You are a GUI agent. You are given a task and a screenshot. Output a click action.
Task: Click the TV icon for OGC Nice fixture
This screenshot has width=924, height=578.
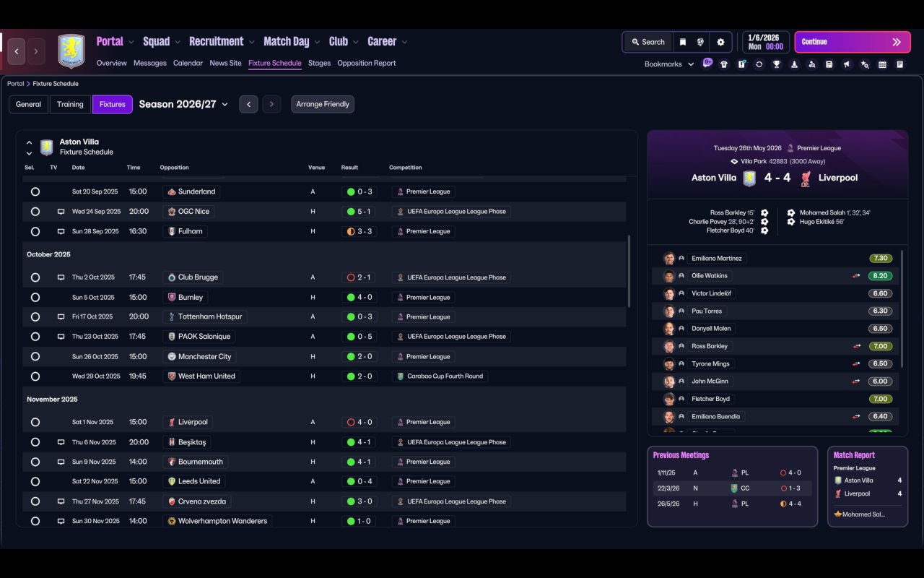[61, 212]
